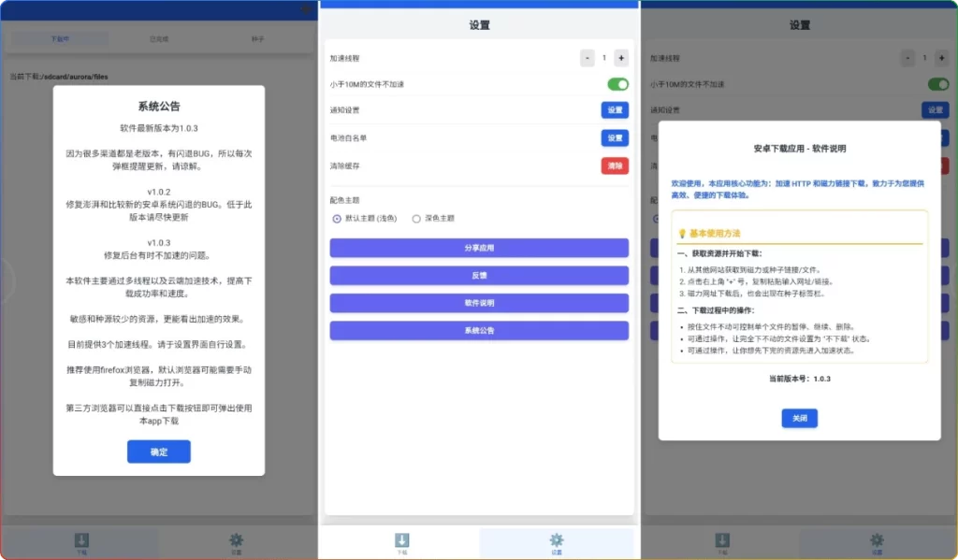Viewport: 958px width, 560px height.
Task: Switch to the 已完成 tab
Action: point(158,37)
